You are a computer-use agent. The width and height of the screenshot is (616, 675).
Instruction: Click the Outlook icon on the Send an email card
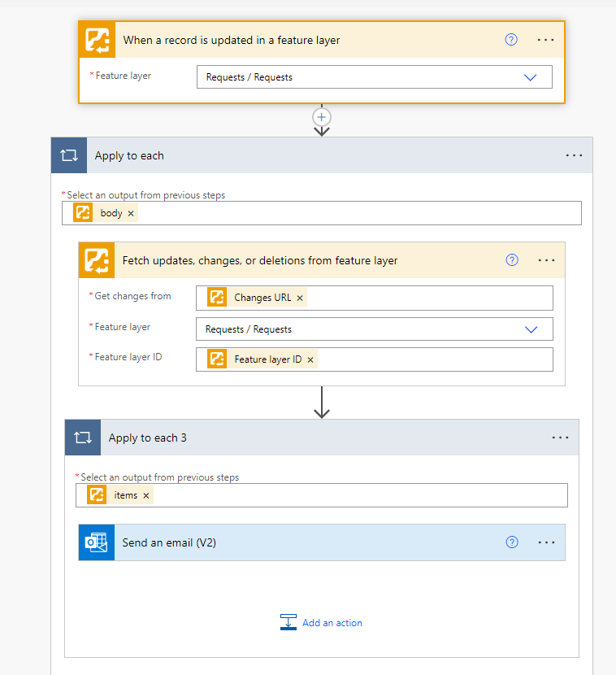(97, 542)
